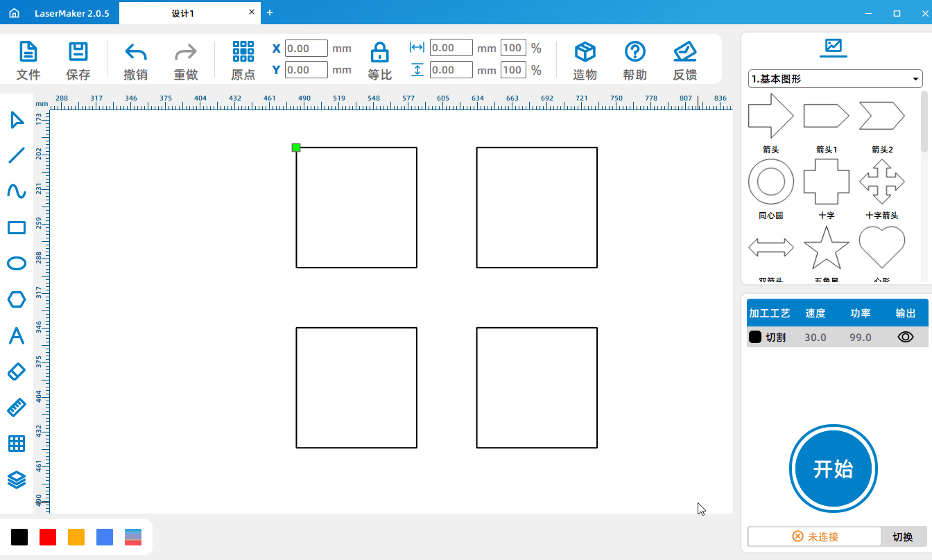Insert the 箭头1 shape

827,116
